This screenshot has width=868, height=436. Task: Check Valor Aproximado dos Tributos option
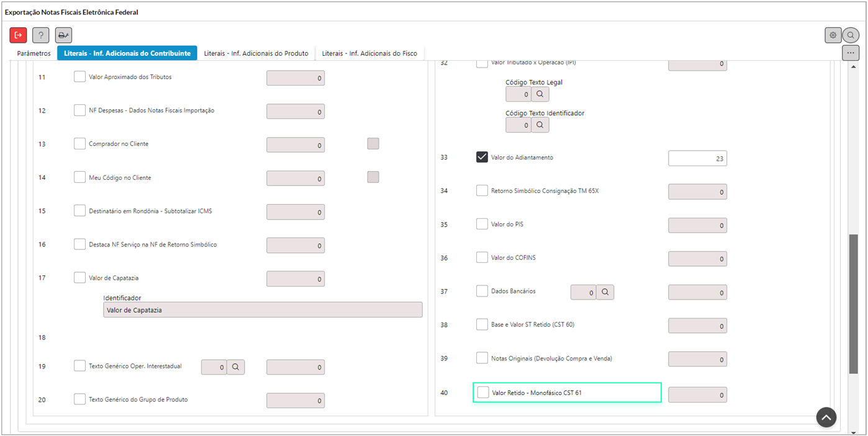pos(79,77)
